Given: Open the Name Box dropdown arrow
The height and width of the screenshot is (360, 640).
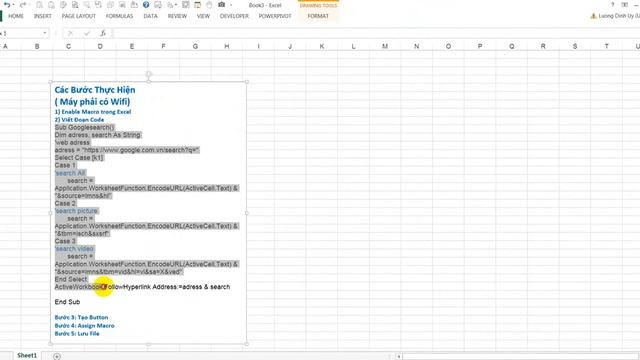Looking at the screenshot, I should (x=44, y=33).
